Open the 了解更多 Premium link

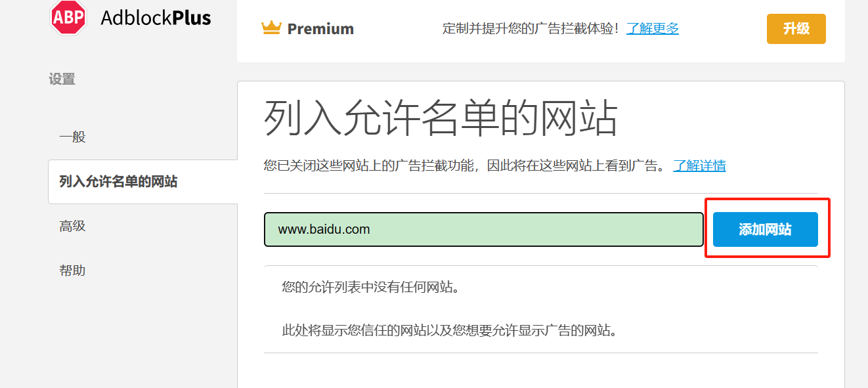point(652,28)
